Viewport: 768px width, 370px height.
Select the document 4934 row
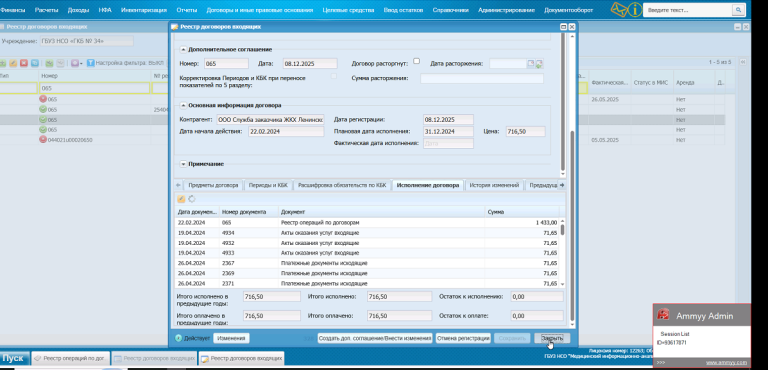click(367, 233)
